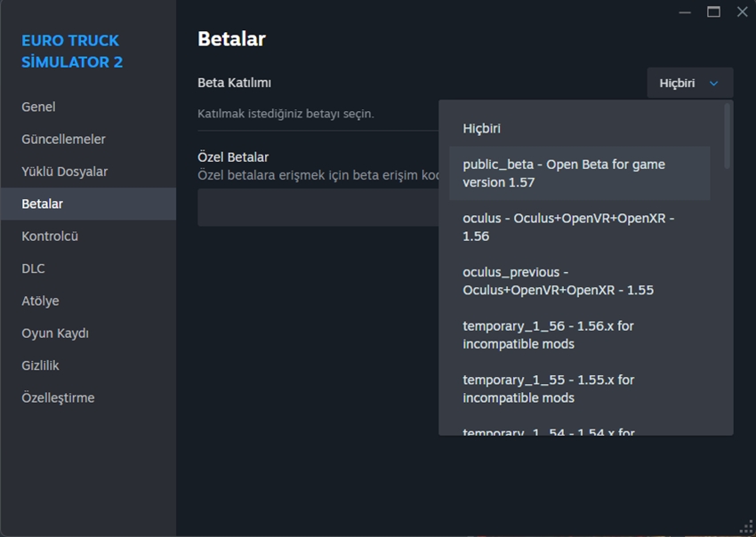Image resolution: width=756 pixels, height=537 pixels.
Task: Go to Güncellemeler in the sidebar
Action: pyautogui.click(x=63, y=139)
